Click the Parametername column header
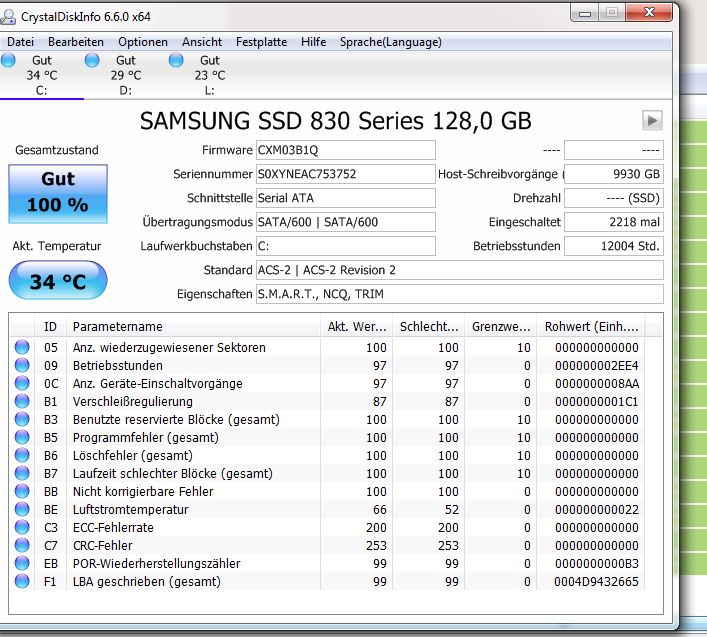The height and width of the screenshot is (637, 707). pos(193,326)
